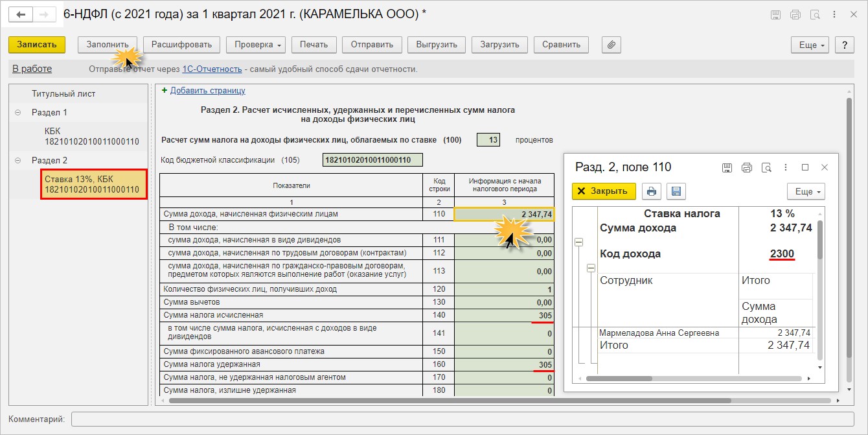Open three-dot menu in popup title bar
868x435 pixels.
click(x=786, y=167)
